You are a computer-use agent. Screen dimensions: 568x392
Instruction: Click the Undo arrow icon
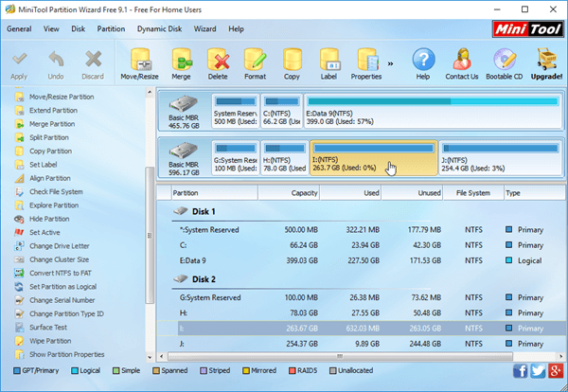(x=56, y=59)
